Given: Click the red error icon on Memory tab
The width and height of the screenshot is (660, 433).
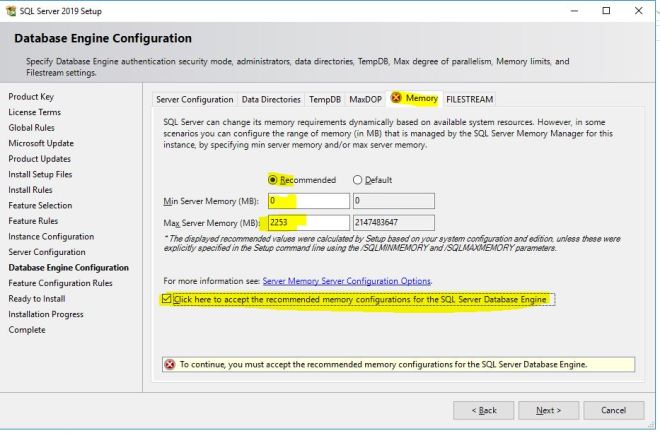Looking at the screenshot, I should pos(397,98).
